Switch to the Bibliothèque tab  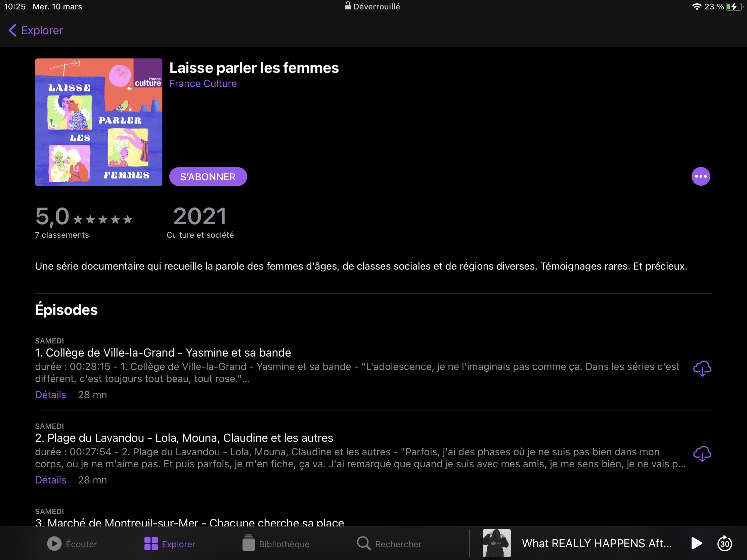tap(276, 544)
